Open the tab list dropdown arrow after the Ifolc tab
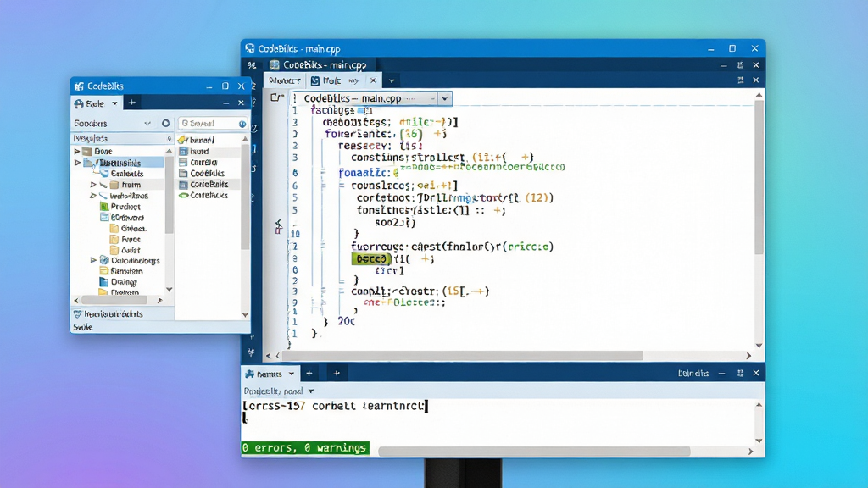 point(392,80)
